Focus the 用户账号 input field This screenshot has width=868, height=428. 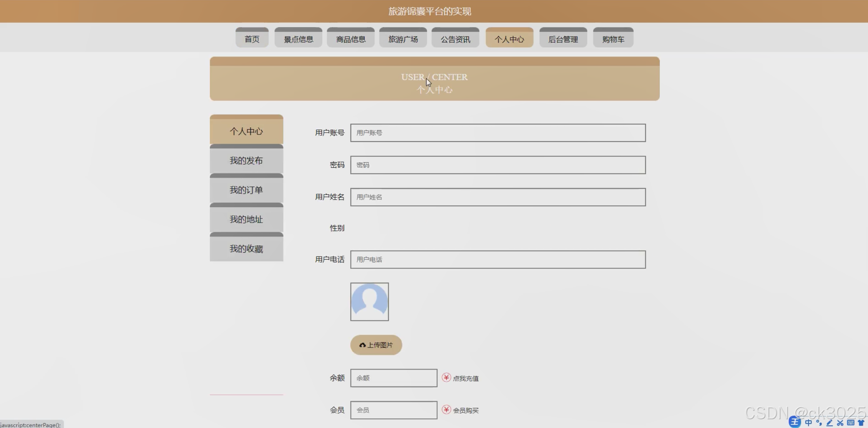click(498, 133)
